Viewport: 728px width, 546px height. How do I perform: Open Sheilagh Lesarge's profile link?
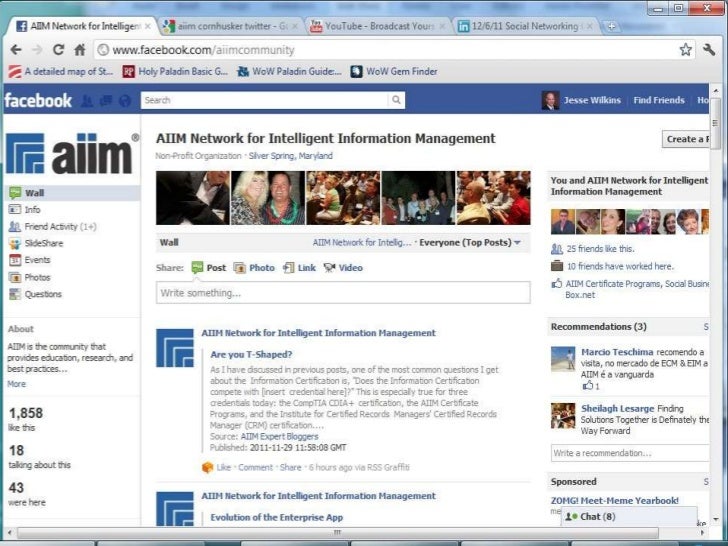pos(618,409)
